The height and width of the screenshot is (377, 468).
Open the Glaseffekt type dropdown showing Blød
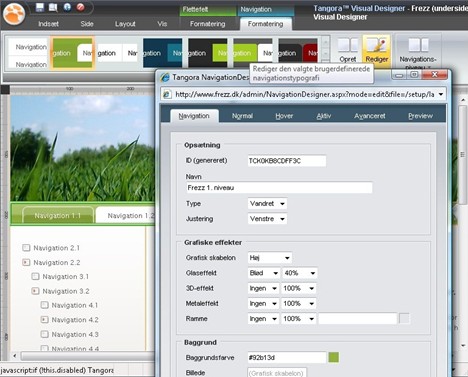coord(264,273)
